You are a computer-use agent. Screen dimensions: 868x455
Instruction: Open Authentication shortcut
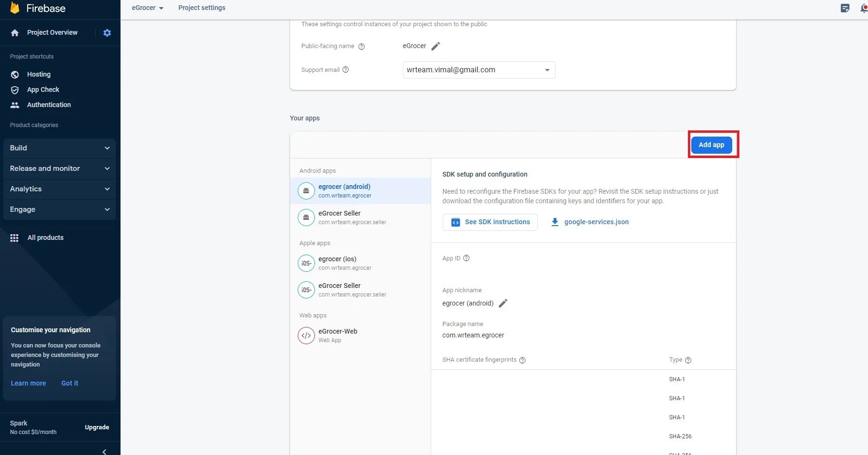[x=49, y=105]
